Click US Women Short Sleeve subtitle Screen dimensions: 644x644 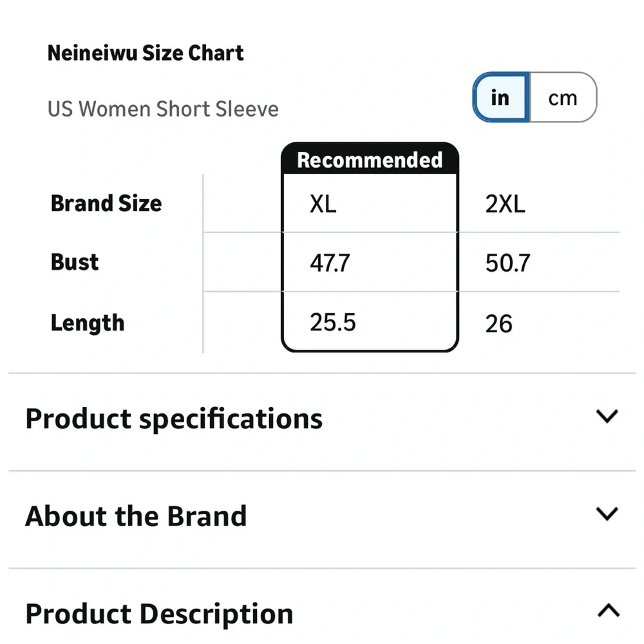point(163,109)
